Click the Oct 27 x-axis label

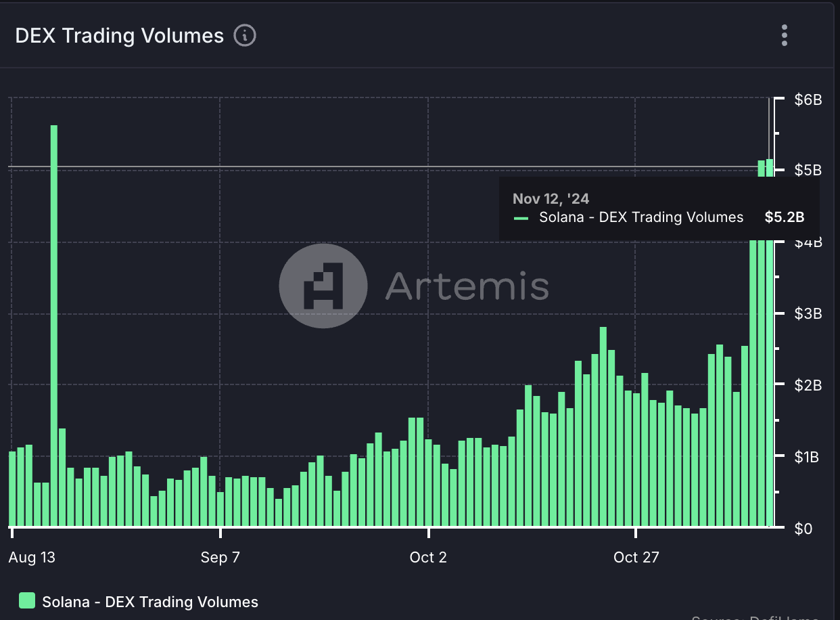[x=636, y=558]
